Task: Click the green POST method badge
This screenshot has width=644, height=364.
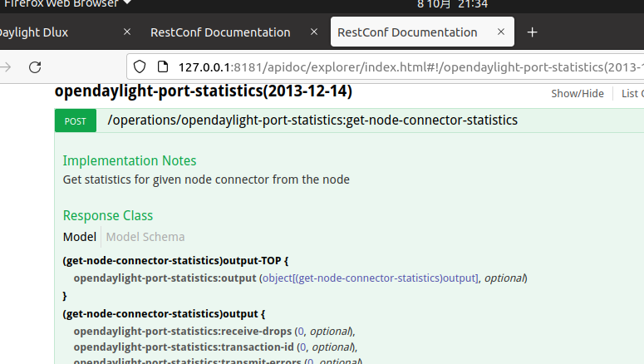Action: (75, 121)
